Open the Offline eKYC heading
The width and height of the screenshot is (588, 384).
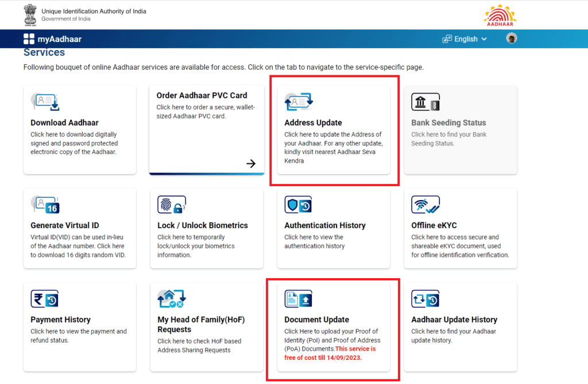434,225
